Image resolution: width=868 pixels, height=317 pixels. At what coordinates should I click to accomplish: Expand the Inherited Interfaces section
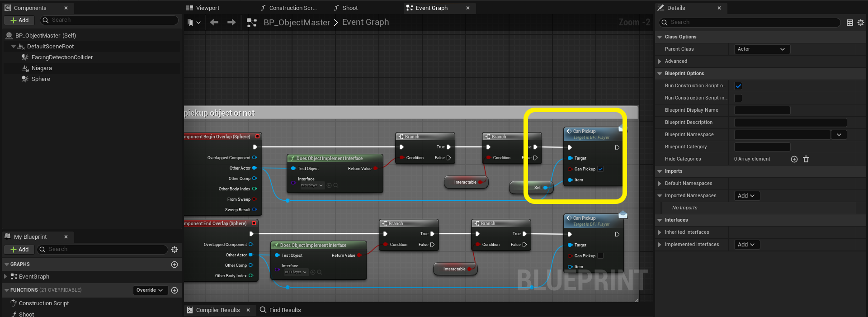tap(660, 232)
